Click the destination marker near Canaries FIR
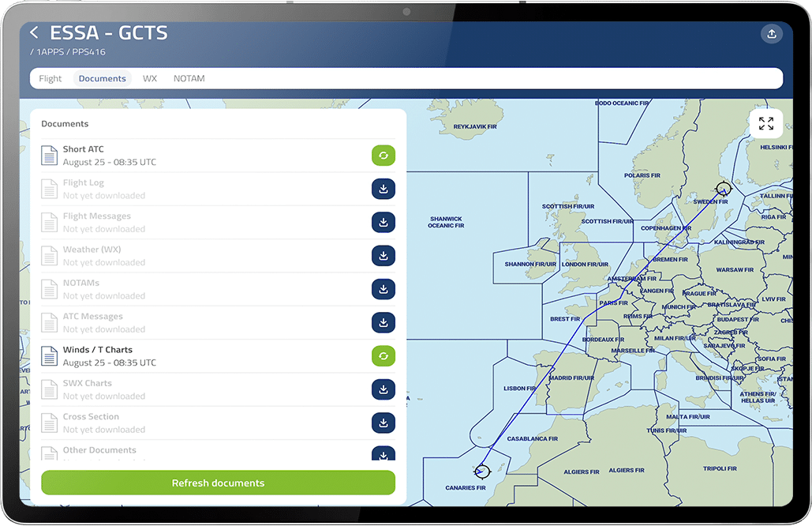Image resolution: width=812 pixels, height=526 pixels. (482, 472)
